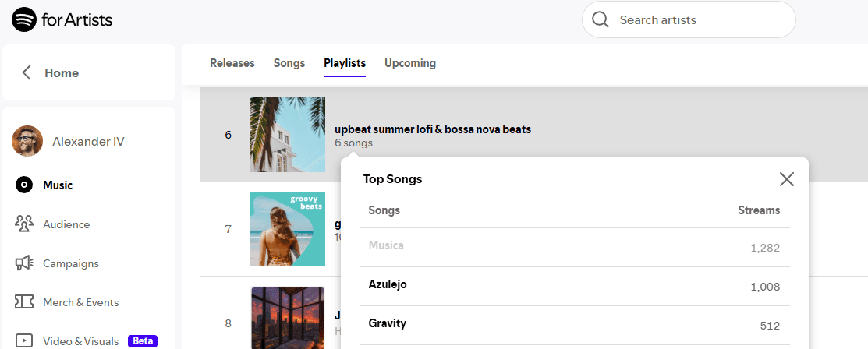Switch to the Releases tab
Screen dimensions: 868x349
click(232, 63)
